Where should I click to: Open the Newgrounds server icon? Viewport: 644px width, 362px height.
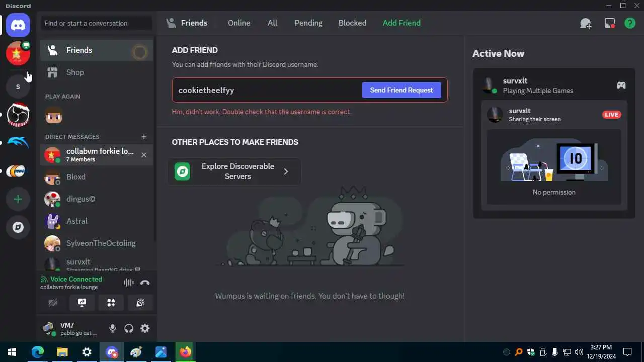point(18,171)
